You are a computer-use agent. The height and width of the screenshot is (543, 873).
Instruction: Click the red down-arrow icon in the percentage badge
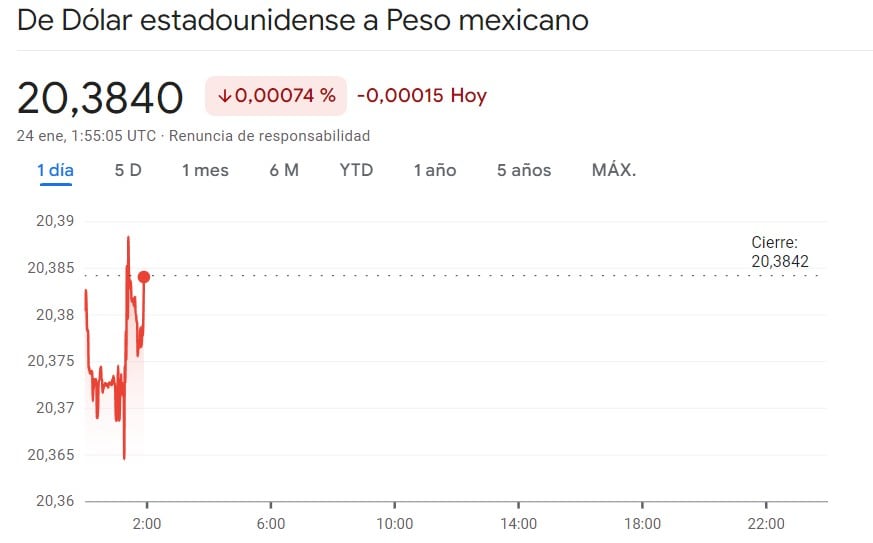[225, 96]
